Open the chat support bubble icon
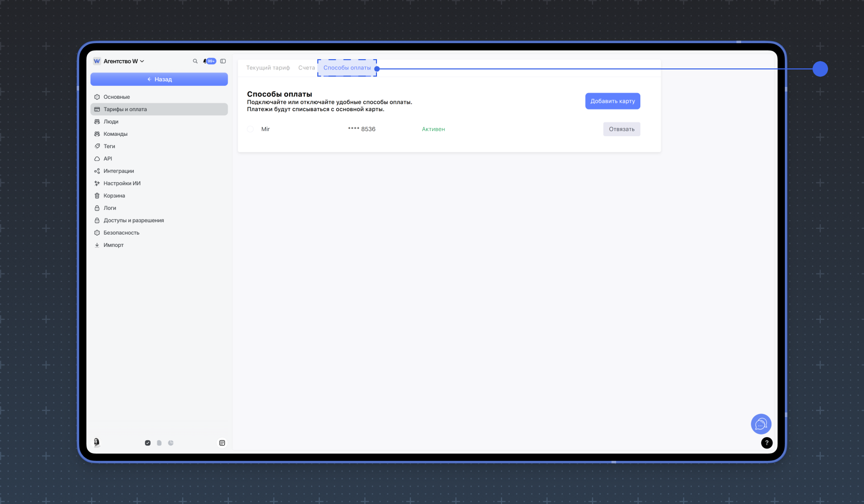Image resolution: width=864 pixels, height=504 pixels. (761, 424)
